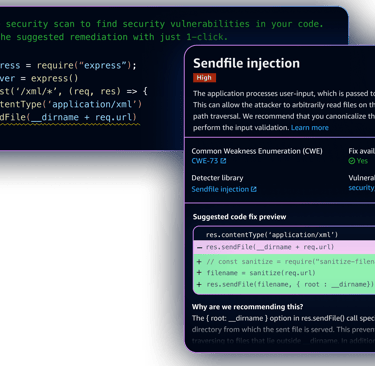The height and width of the screenshot is (366, 375).
Task: Open the CWE-73 link
Action: click(205, 161)
